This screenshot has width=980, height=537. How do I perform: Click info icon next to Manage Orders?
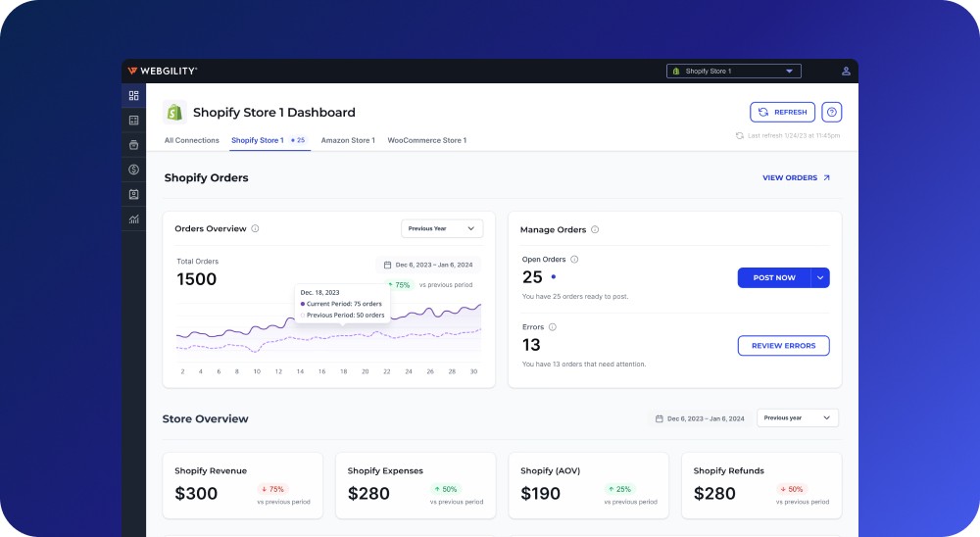(x=595, y=229)
